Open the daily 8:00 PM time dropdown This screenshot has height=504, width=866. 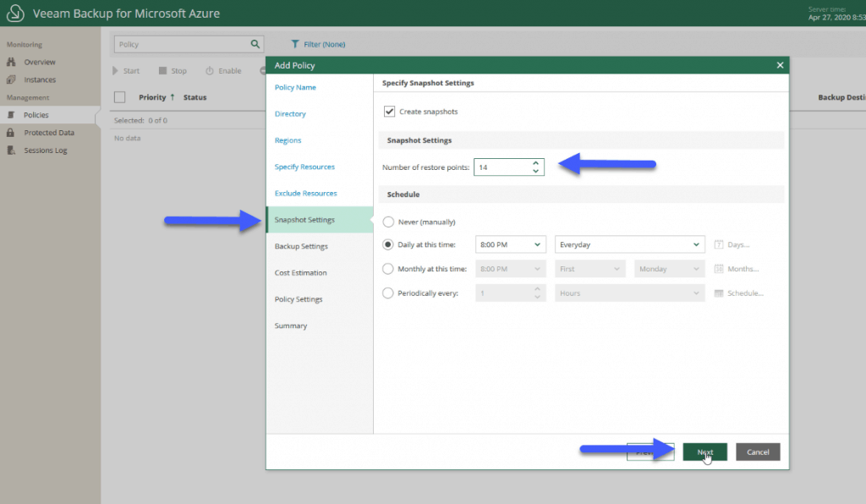510,244
